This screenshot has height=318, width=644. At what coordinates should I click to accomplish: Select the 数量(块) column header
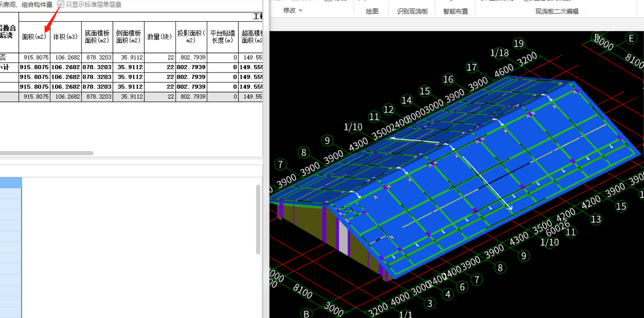pos(160,37)
